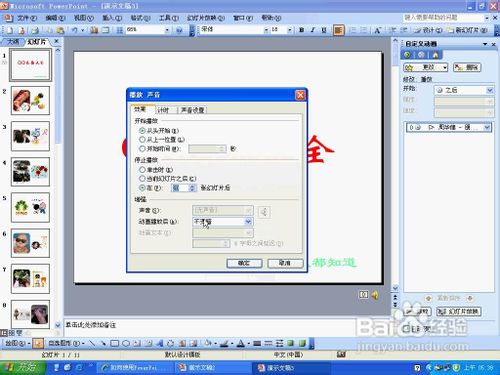This screenshot has width=500, height=375.
Task: Click the Help question-mark toolbar icon
Action: pos(179,30)
